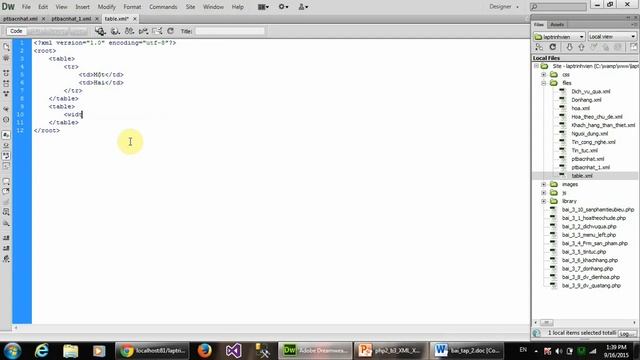Select bai_3_7_donhang.php file
The image size is (640, 360).
click(587, 269)
